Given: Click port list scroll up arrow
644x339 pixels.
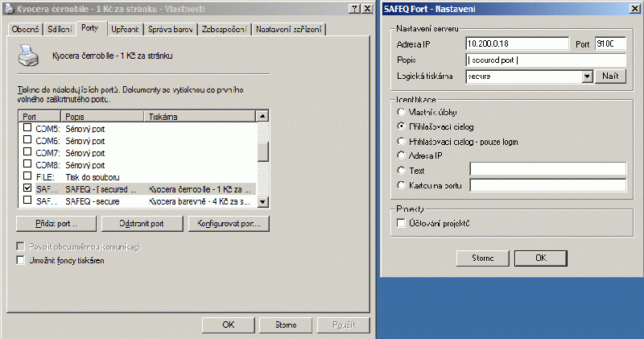Looking at the screenshot, I should tap(263, 116).
